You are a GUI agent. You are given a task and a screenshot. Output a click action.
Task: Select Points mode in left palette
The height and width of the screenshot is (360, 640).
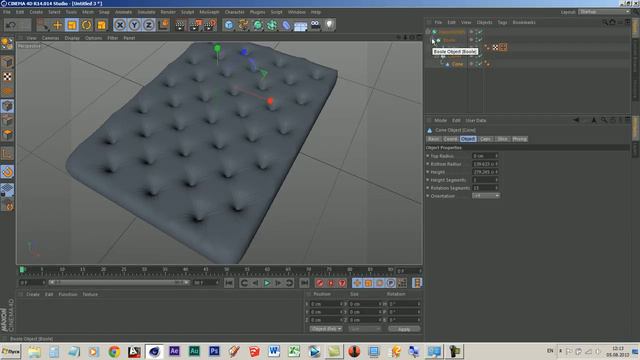coord(7,106)
